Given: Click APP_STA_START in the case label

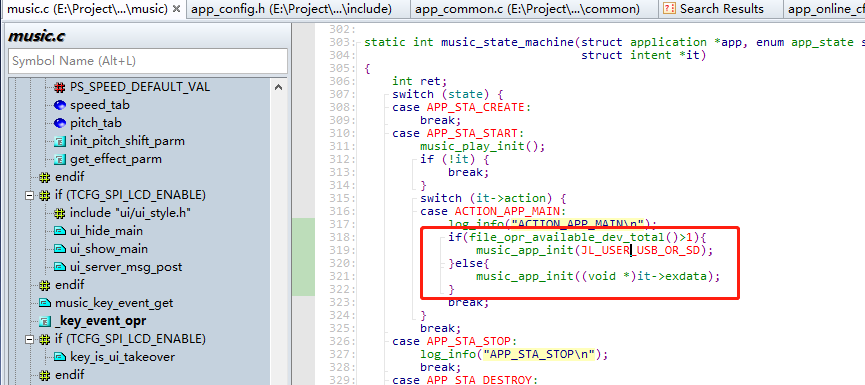Looking at the screenshot, I should click(x=472, y=133).
